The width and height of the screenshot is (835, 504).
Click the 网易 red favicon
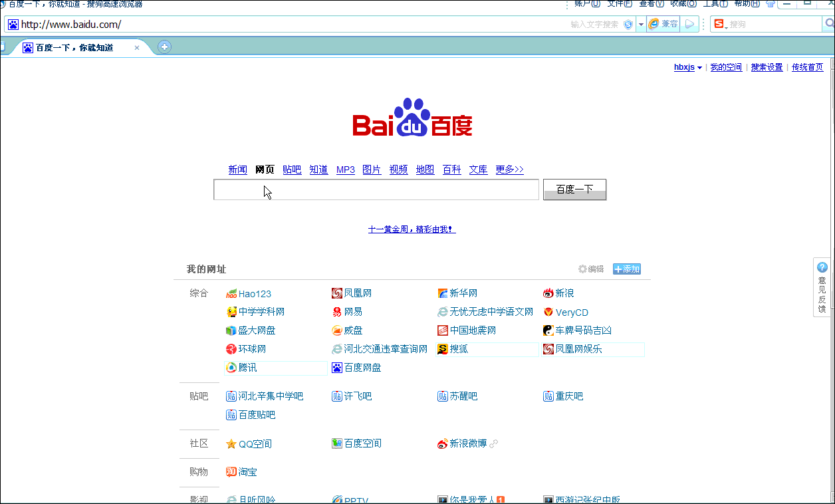coord(337,312)
